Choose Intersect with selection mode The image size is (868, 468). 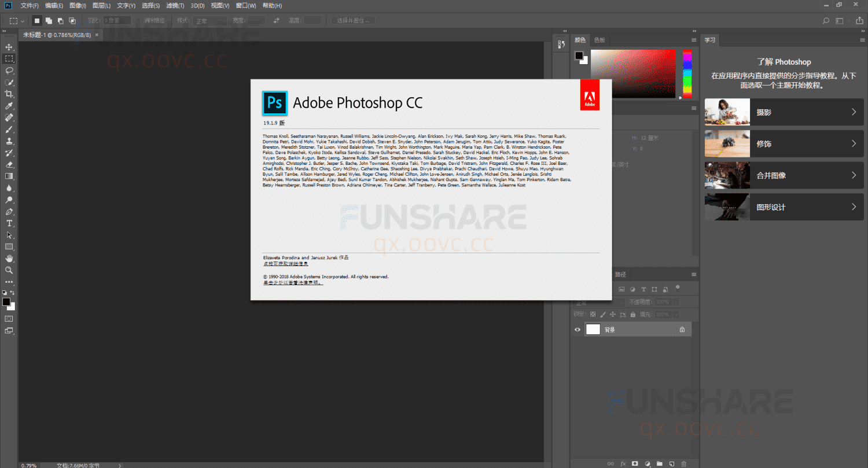point(72,21)
